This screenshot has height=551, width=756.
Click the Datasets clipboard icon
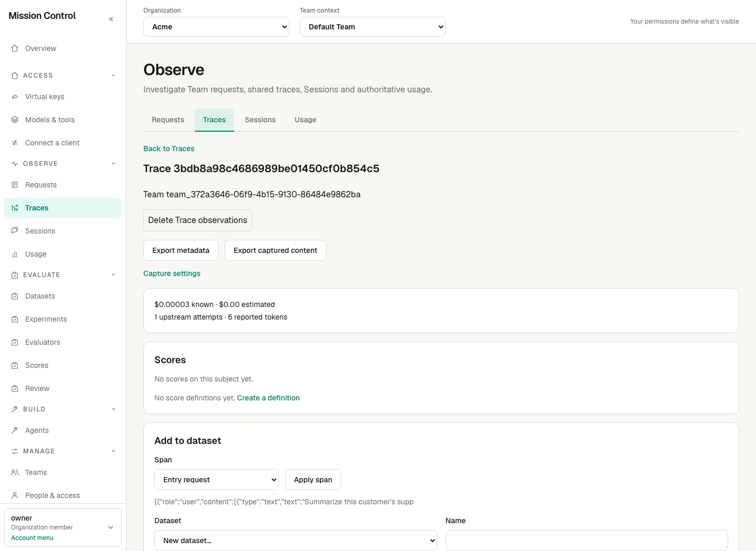click(15, 296)
